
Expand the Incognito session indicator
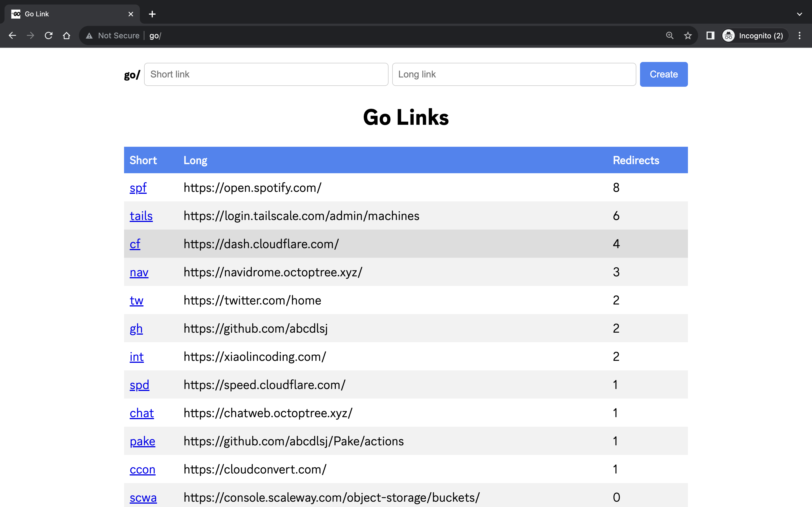761,35
